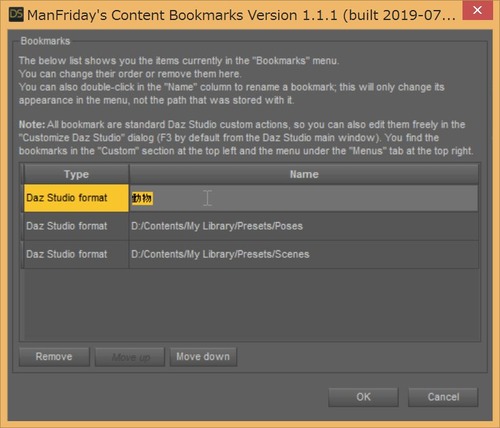Move the selected bookmark down
This screenshot has height=428, width=500.
click(x=203, y=357)
